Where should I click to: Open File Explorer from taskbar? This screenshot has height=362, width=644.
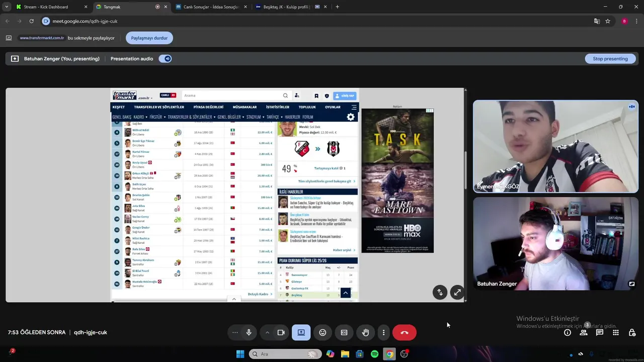[345, 354]
